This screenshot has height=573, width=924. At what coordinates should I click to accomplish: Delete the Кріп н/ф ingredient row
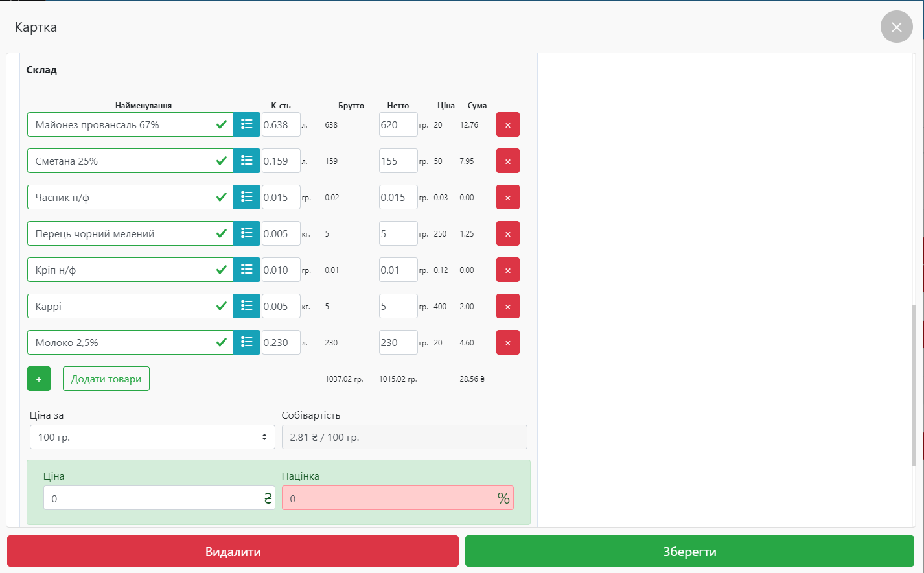click(507, 270)
